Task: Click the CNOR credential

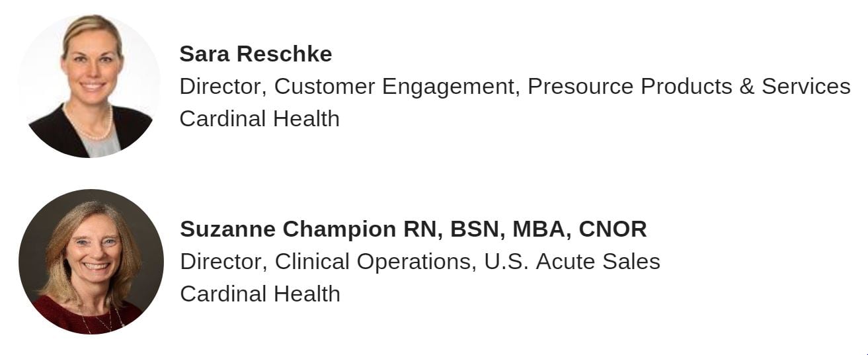Action: pyautogui.click(x=612, y=229)
